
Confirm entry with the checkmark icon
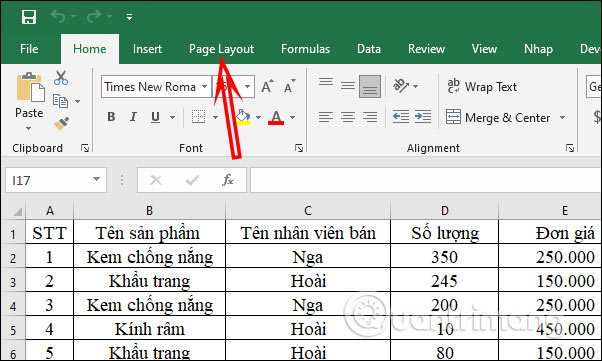192,180
